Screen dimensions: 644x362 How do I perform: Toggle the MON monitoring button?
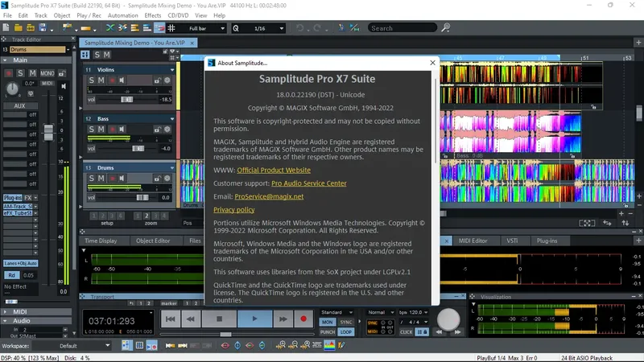point(328,323)
